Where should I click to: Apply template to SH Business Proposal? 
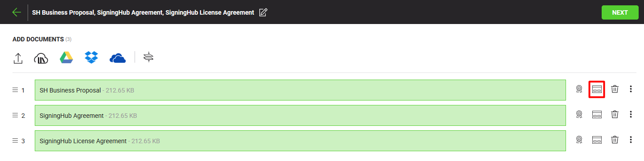pos(597,89)
